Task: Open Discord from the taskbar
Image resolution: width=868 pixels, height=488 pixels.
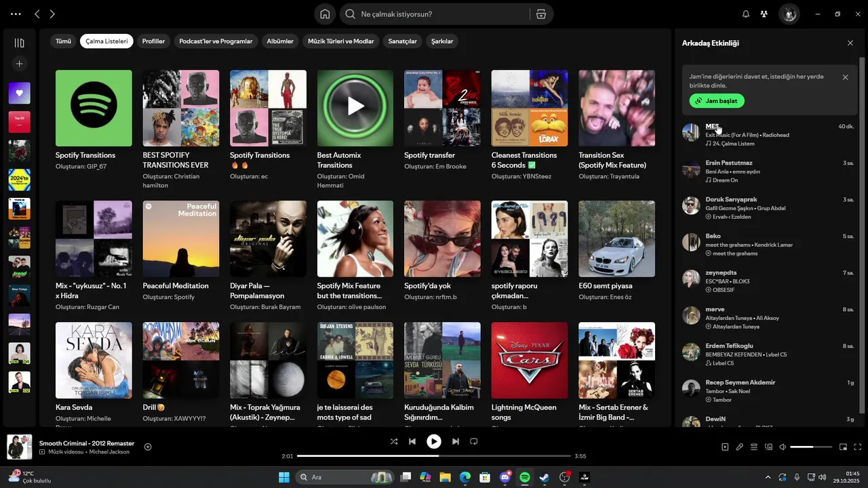Action: [x=505, y=477]
